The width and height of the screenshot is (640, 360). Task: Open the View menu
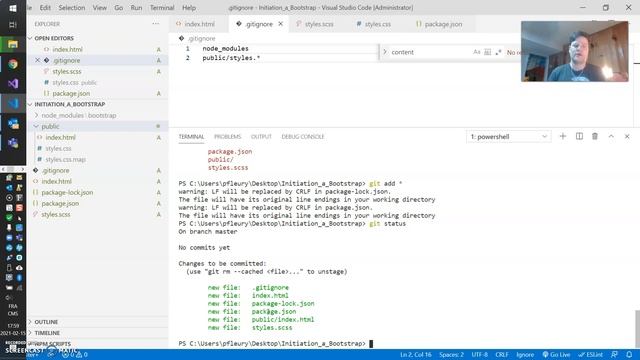(x=99, y=8)
